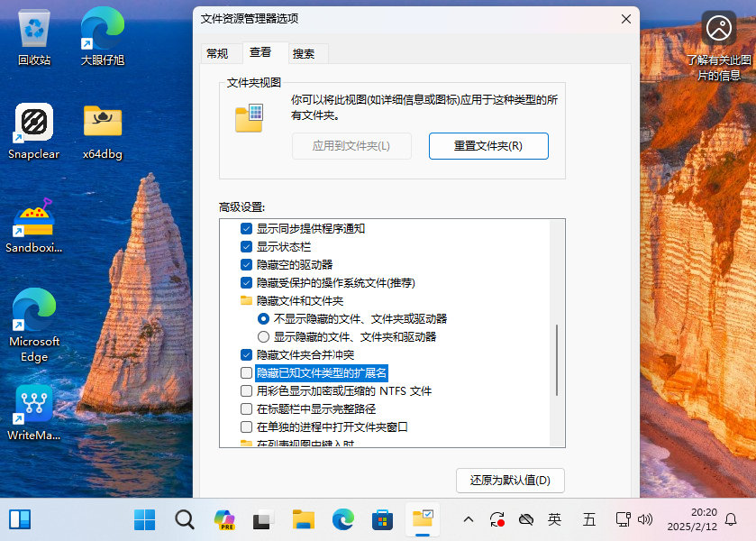
Task: Switch to the 常规 tab
Action: [217, 53]
